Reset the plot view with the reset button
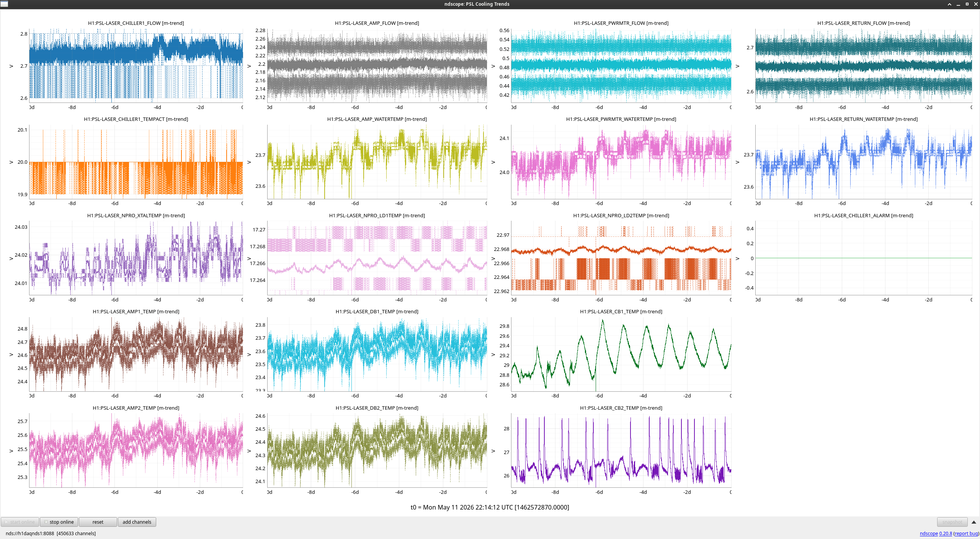The image size is (980, 539). pyautogui.click(x=98, y=522)
